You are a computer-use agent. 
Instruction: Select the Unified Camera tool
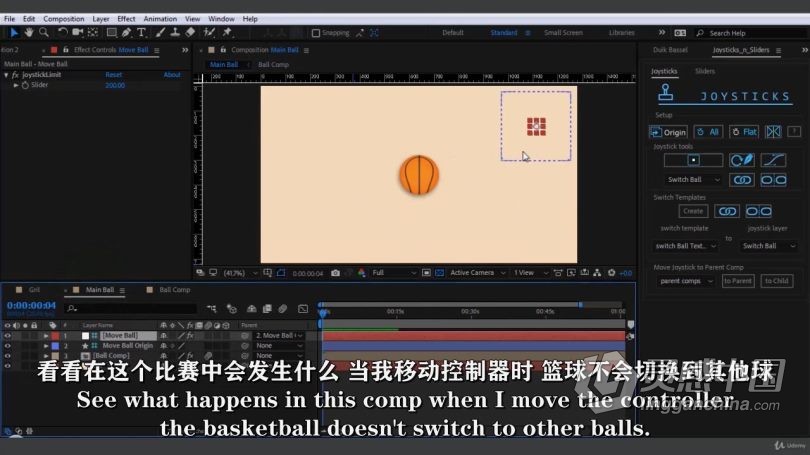point(77,33)
